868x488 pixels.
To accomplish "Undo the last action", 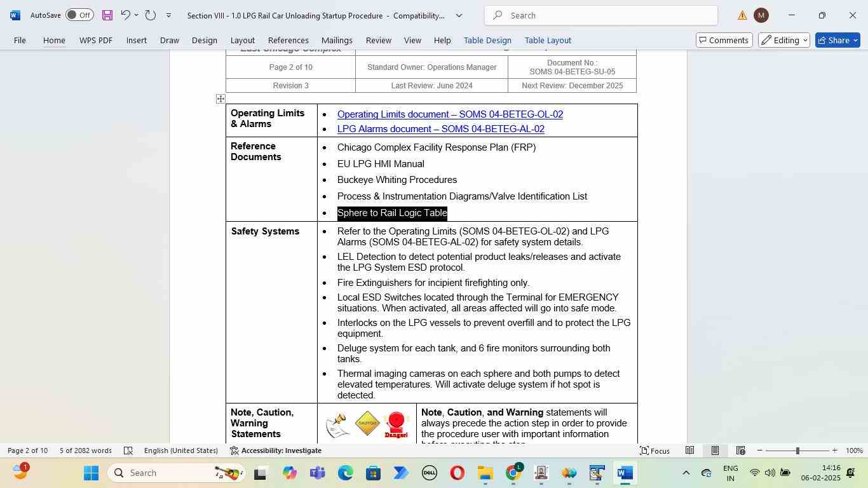I will click(x=125, y=15).
